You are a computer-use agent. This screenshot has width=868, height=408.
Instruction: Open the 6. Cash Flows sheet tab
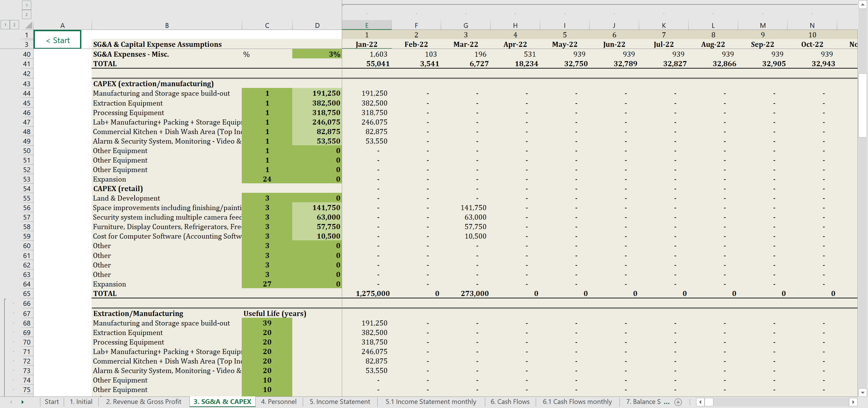pos(510,402)
